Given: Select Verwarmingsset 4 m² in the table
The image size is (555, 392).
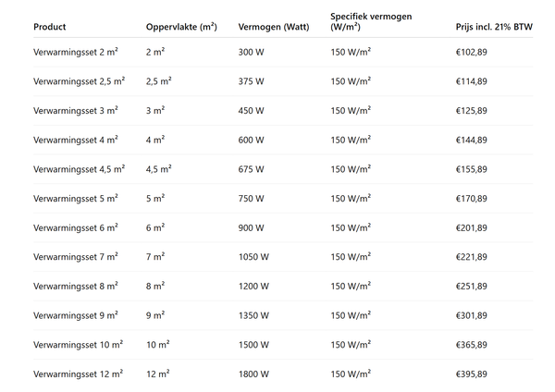Looking at the screenshot, I should tap(76, 141).
